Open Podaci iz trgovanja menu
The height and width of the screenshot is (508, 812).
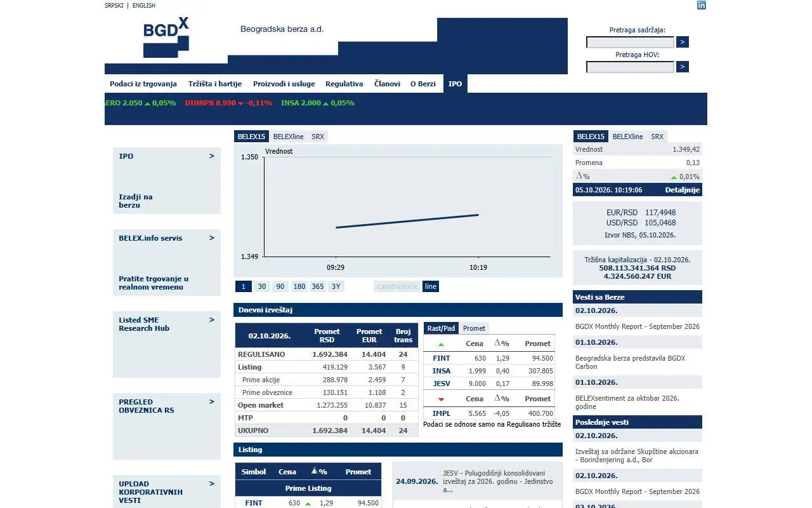click(x=143, y=84)
